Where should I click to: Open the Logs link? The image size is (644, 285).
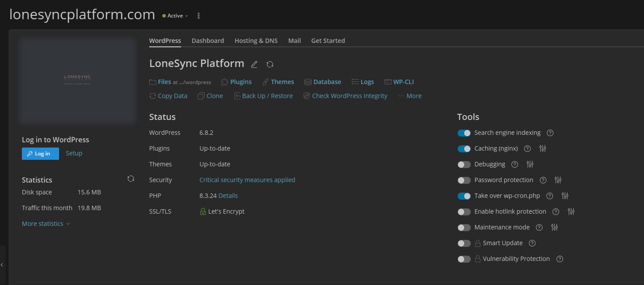[x=363, y=82]
